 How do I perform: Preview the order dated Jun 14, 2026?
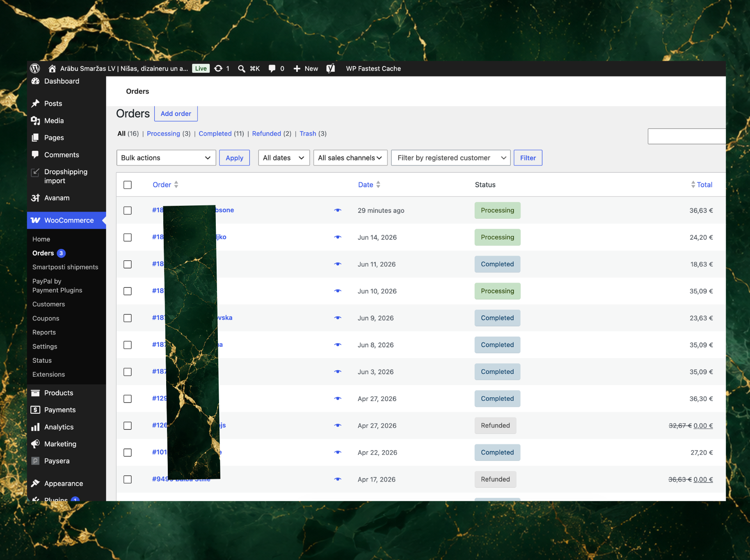[338, 237]
